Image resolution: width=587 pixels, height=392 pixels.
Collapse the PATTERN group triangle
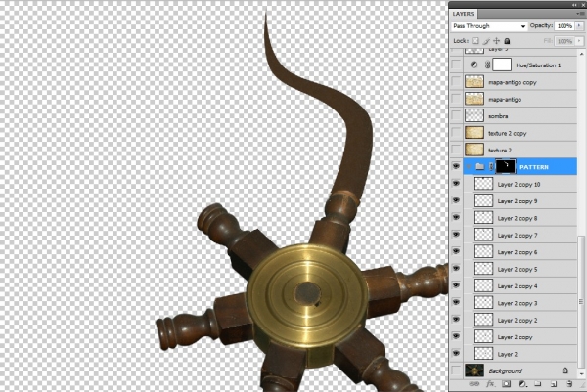(469, 167)
